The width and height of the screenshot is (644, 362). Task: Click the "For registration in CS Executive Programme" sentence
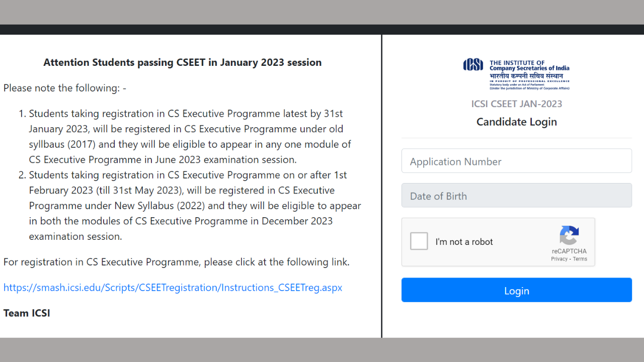[176, 262]
